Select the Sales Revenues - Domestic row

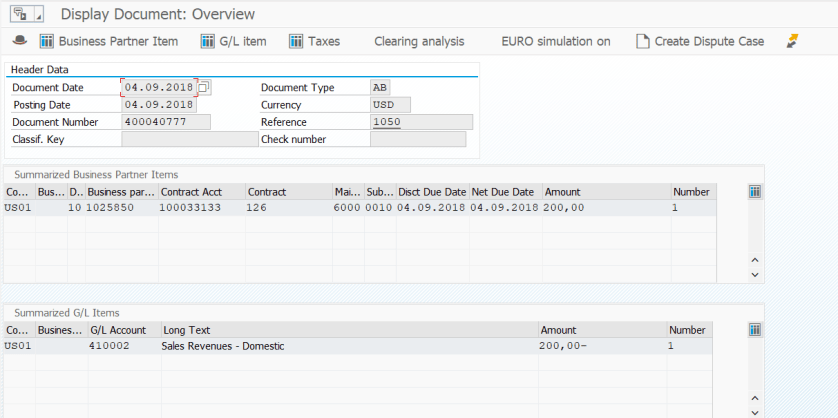tap(222, 346)
